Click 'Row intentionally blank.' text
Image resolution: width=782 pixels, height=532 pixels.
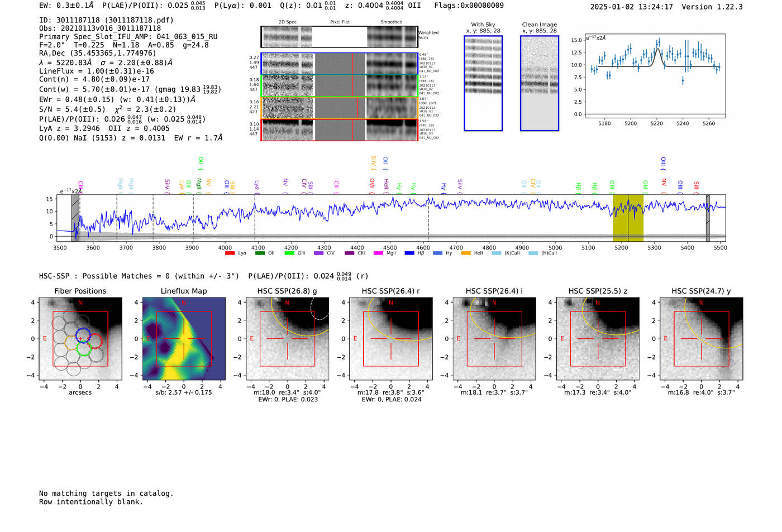pos(91,502)
